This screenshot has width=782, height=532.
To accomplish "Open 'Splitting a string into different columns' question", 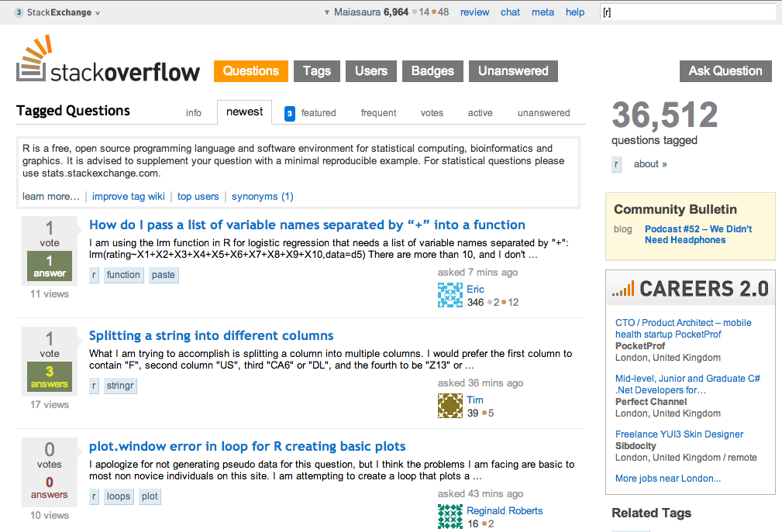I will click(x=211, y=335).
